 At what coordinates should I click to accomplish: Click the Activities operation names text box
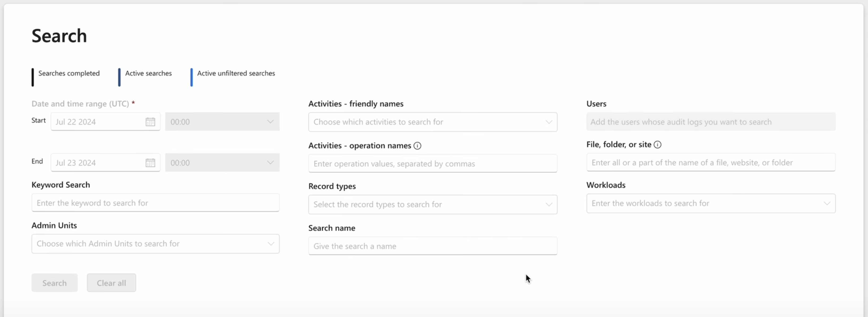(432, 164)
